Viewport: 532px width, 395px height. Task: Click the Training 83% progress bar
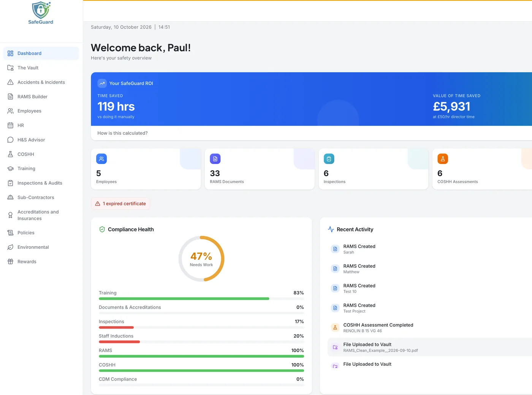coord(201,299)
